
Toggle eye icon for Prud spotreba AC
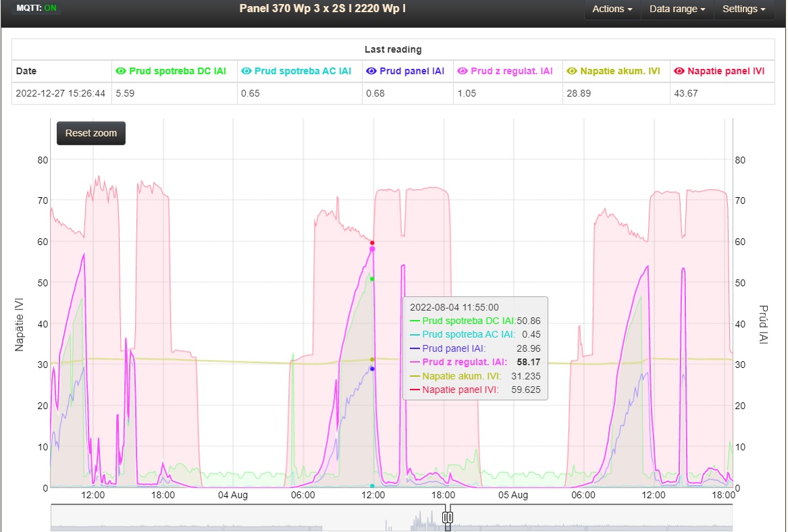pos(246,71)
